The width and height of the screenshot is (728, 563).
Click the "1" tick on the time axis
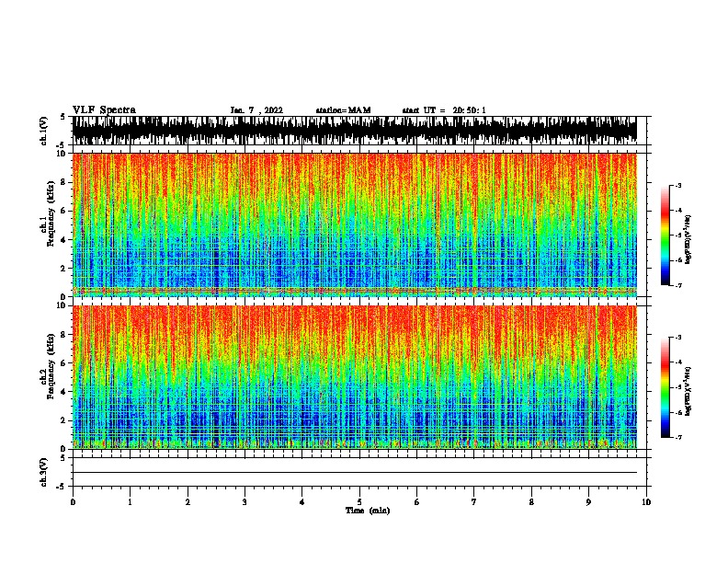pyautogui.click(x=130, y=502)
